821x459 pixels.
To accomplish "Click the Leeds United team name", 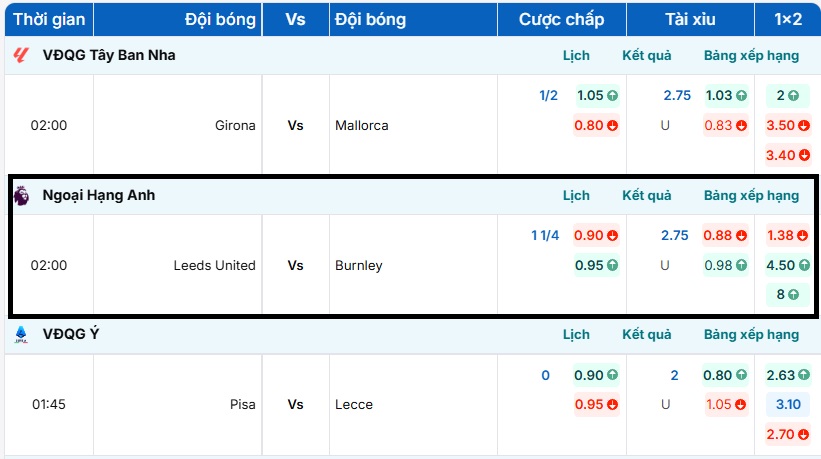I will click(214, 266).
